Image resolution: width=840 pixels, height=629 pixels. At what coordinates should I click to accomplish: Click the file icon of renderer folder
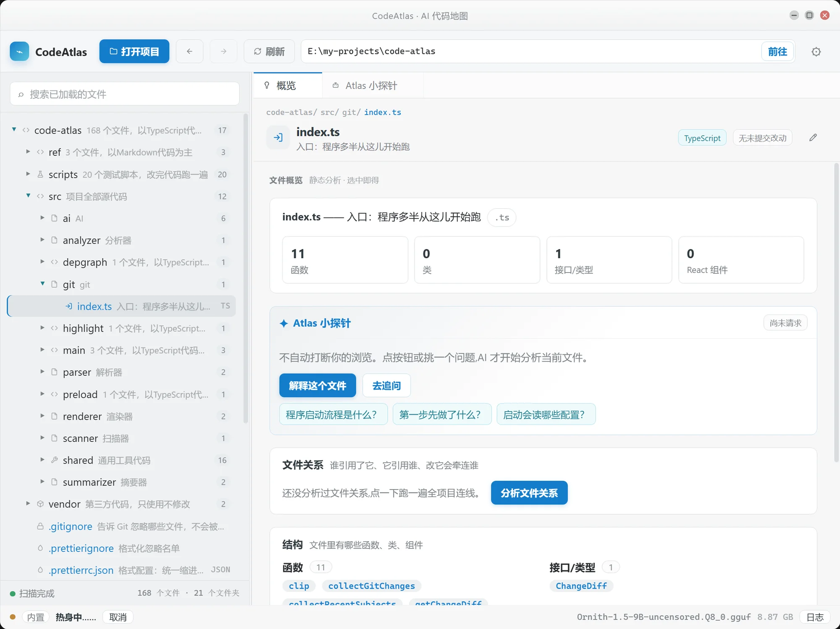pos(54,416)
